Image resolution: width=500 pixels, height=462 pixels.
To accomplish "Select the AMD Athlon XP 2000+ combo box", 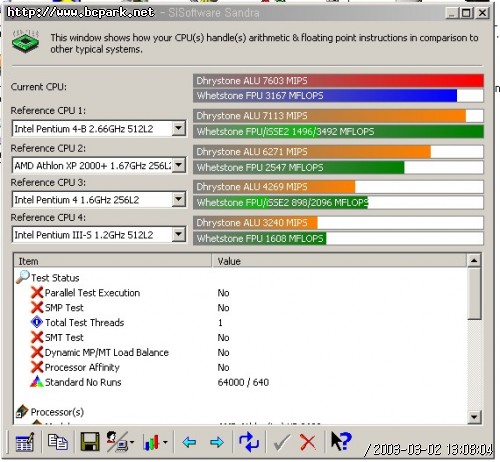I will coord(99,165).
